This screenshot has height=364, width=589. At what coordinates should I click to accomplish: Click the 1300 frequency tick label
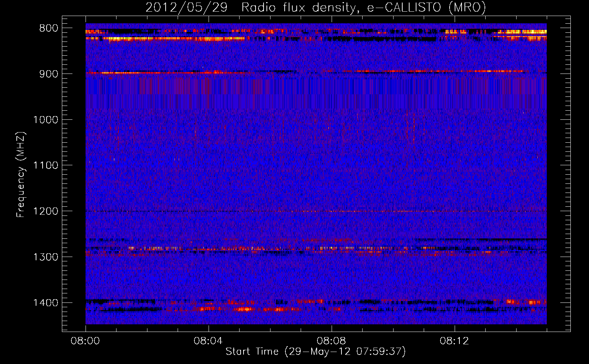pyautogui.click(x=46, y=257)
